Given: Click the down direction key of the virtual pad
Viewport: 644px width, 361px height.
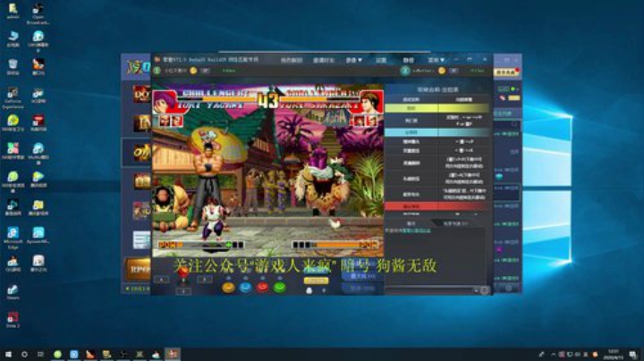Looking at the screenshot, I should point(183,291).
